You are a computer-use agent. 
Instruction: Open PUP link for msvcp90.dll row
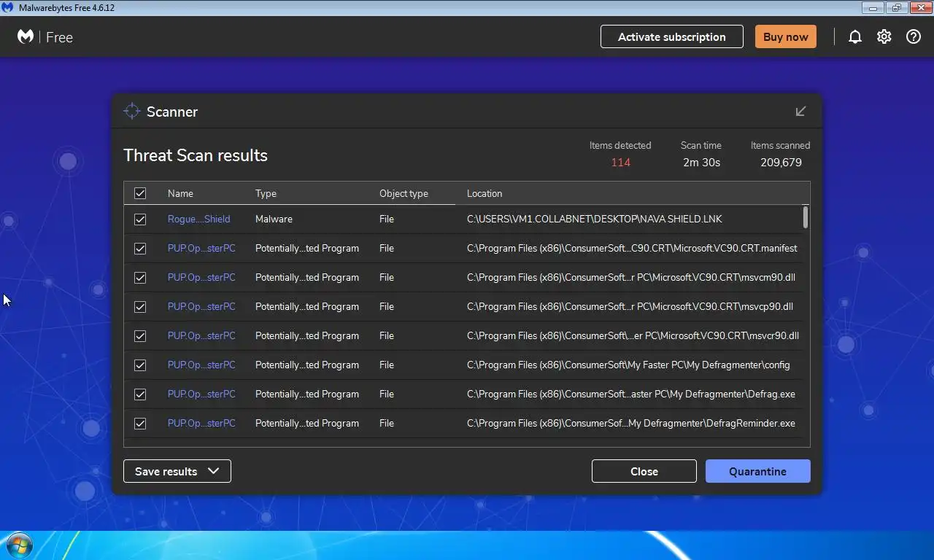coord(201,306)
